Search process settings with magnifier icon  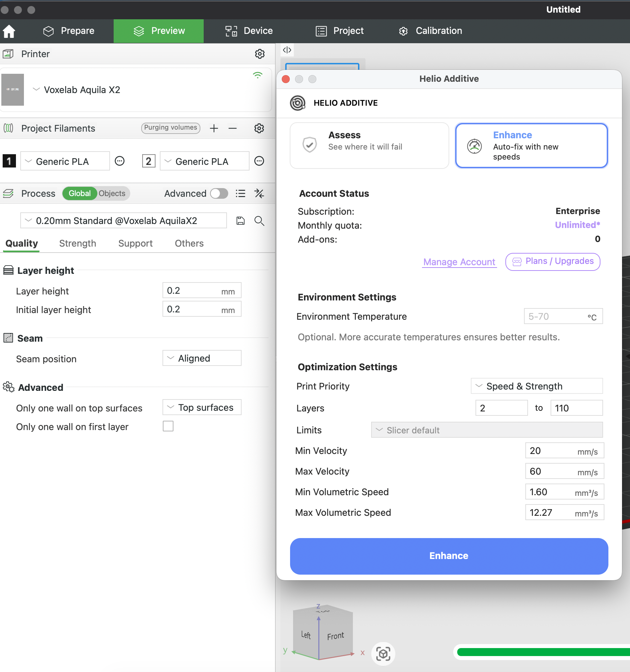pyautogui.click(x=259, y=221)
